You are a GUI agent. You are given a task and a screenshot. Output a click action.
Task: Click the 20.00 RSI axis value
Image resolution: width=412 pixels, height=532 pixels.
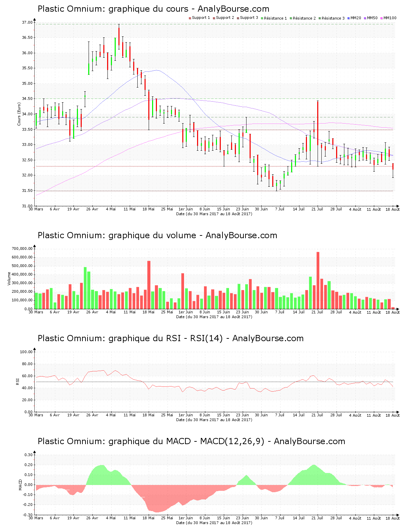pos(27,400)
